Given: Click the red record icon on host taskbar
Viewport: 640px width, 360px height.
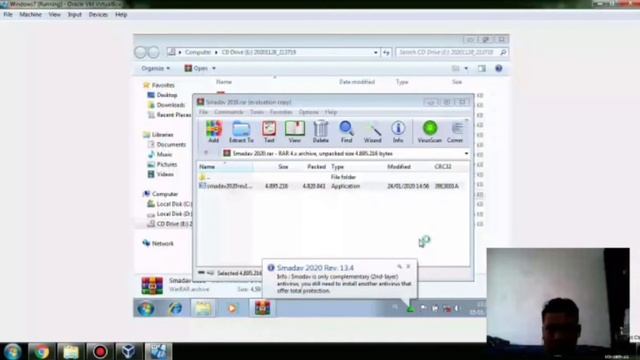Looking at the screenshot, I should (x=100, y=351).
